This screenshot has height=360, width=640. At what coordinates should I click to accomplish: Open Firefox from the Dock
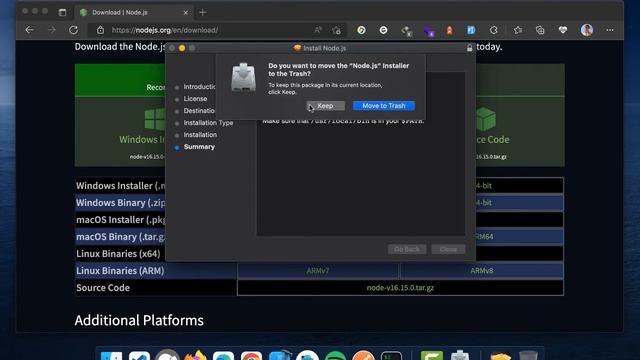(x=195, y=356)
